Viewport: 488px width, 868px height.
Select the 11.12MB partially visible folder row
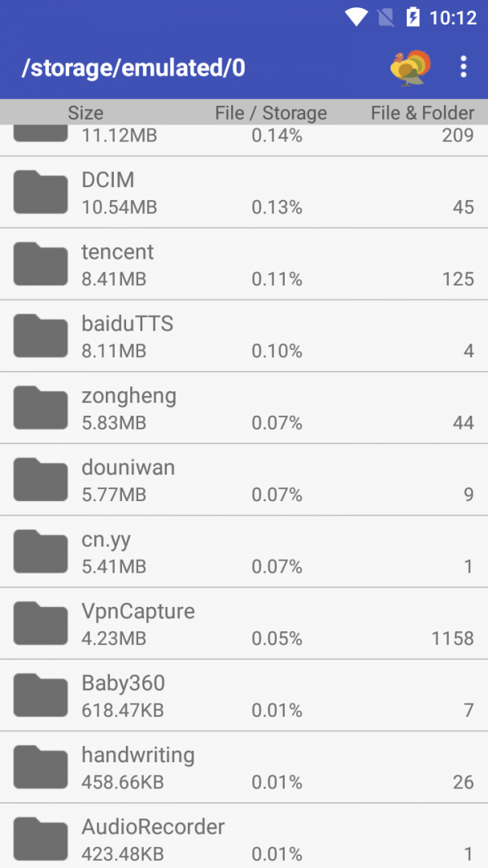click(244, 140)
